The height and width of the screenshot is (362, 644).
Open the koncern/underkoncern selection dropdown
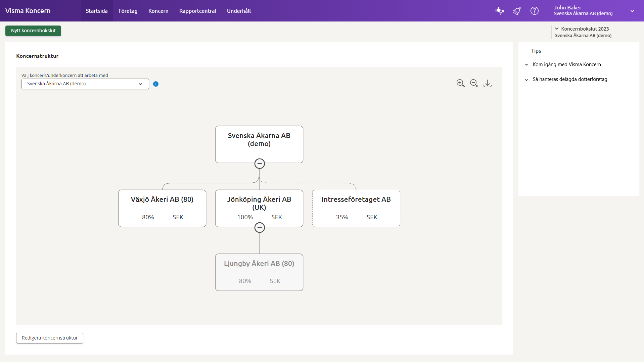85,84
